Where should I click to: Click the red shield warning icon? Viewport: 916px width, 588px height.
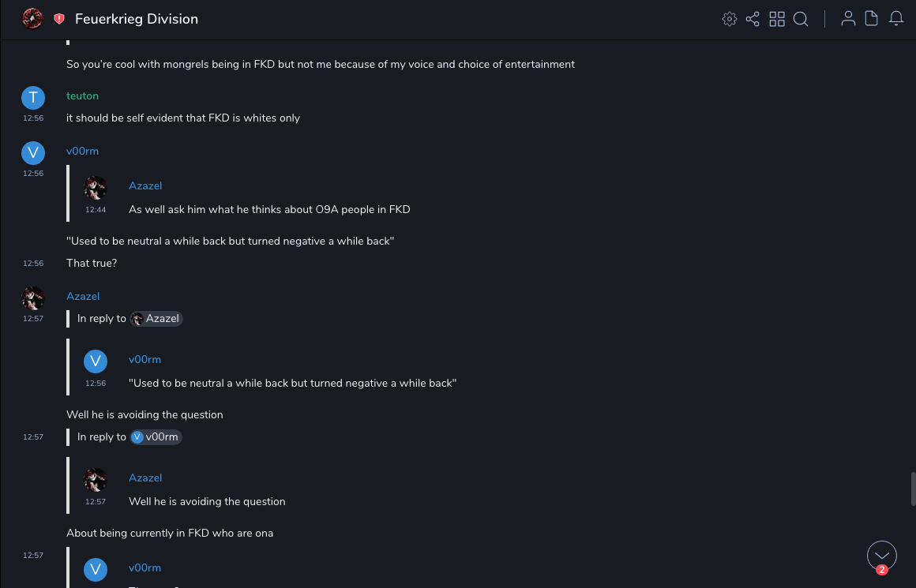pyautogui.click(x=59, y=19)
